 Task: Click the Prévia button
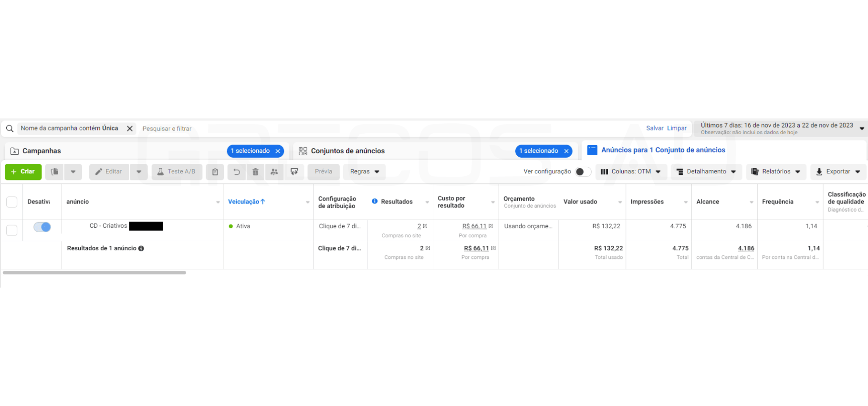[324, 171]
